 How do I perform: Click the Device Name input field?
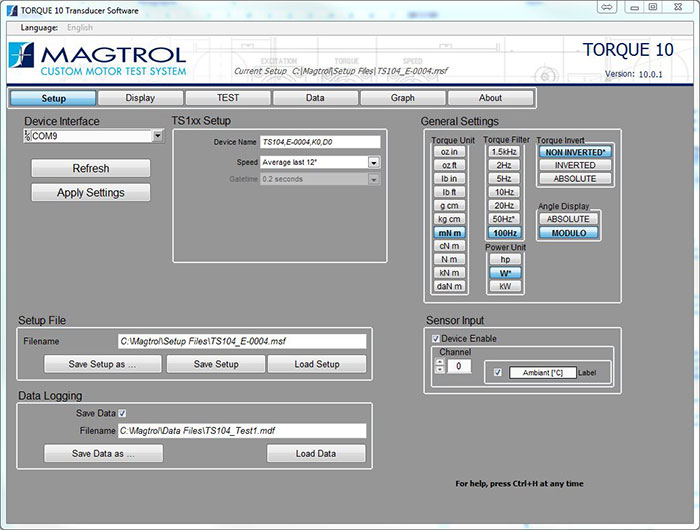[320, 142]
